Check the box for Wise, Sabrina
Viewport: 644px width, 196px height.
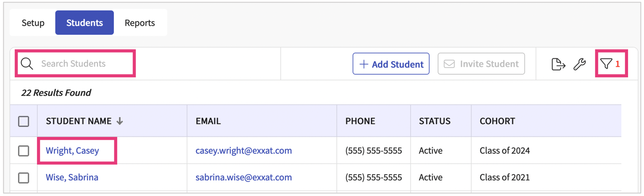24,178
